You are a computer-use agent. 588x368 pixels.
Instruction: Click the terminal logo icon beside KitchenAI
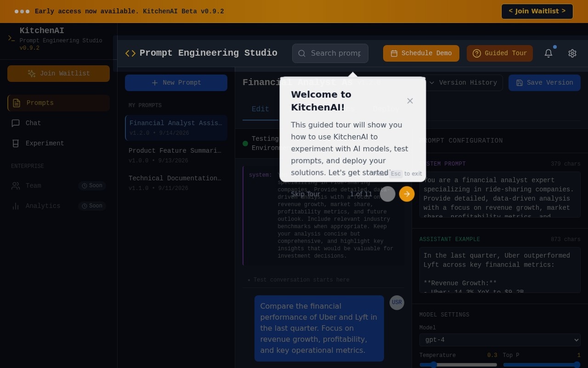point(11,39)
